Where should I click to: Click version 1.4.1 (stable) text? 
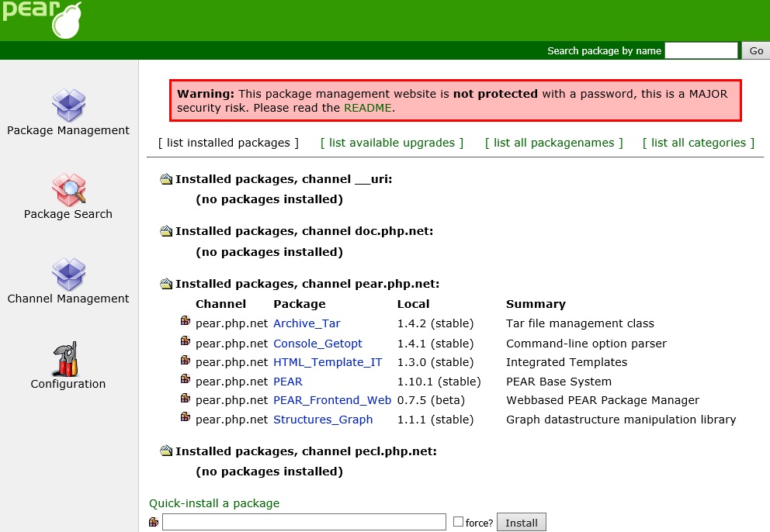435,344
